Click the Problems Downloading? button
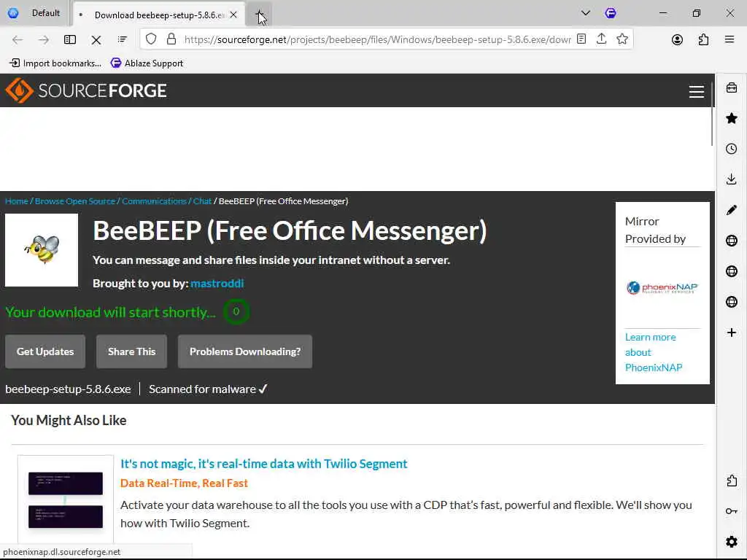Image resolution: width=747 pixels, height=560 pixels. coord(245,351)
